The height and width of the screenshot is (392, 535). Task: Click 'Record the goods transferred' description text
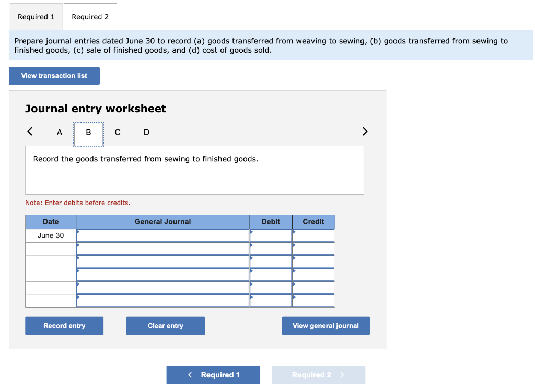tap(146, 159)
